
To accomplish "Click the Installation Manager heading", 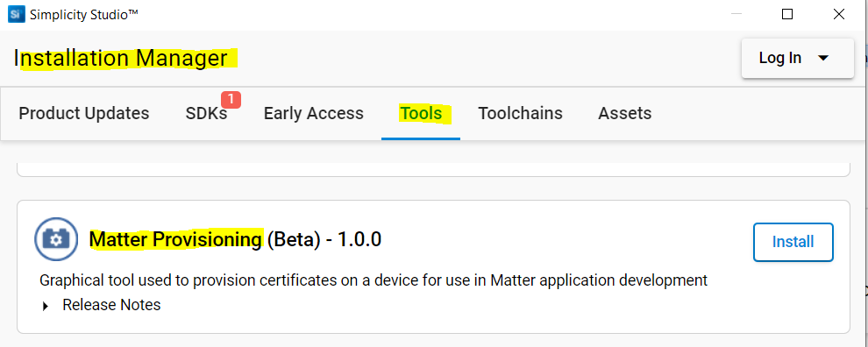I will point(121,58).
